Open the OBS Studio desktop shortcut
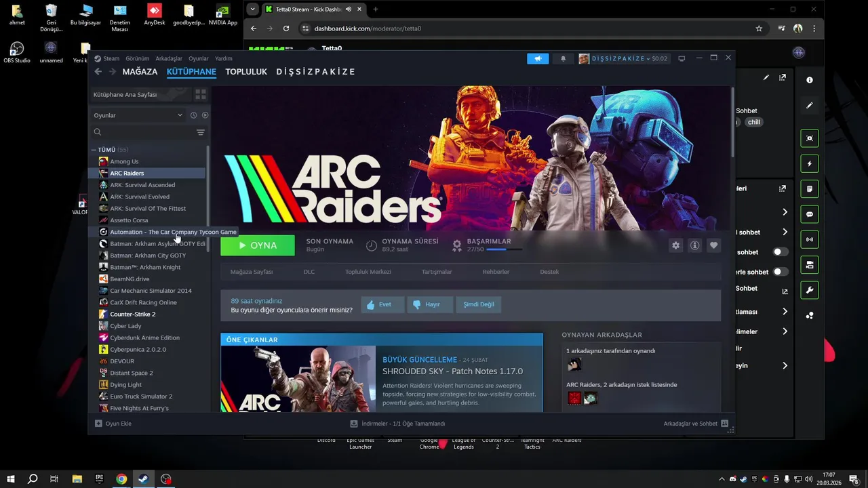 [x=17, y=52]
